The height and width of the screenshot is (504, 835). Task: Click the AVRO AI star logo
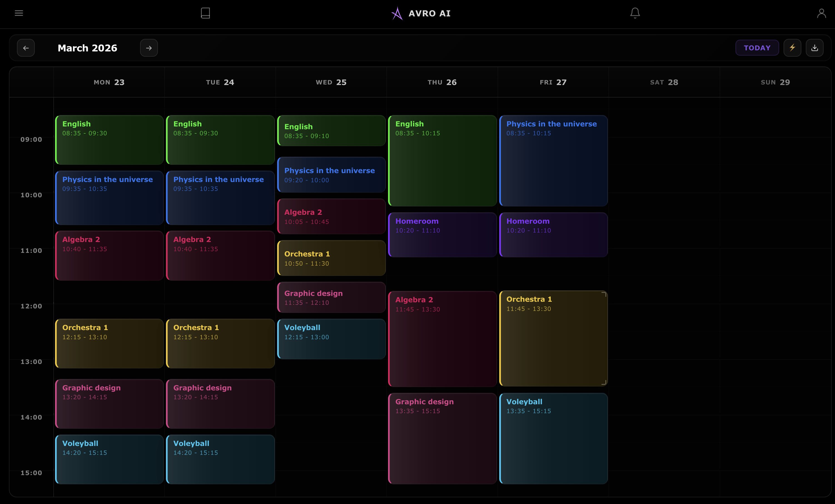[397, 14]
